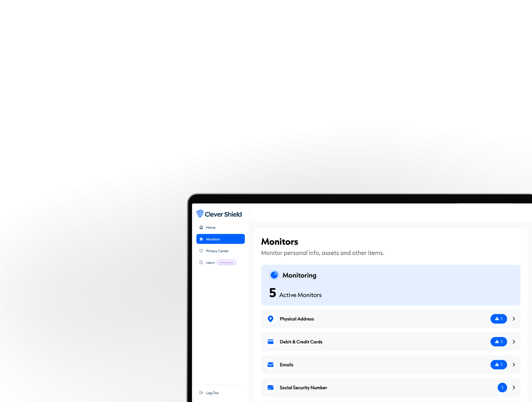Click the Debit & Credit Cards card icon
This screenshot has width=532, height=402.
(271, 342)
